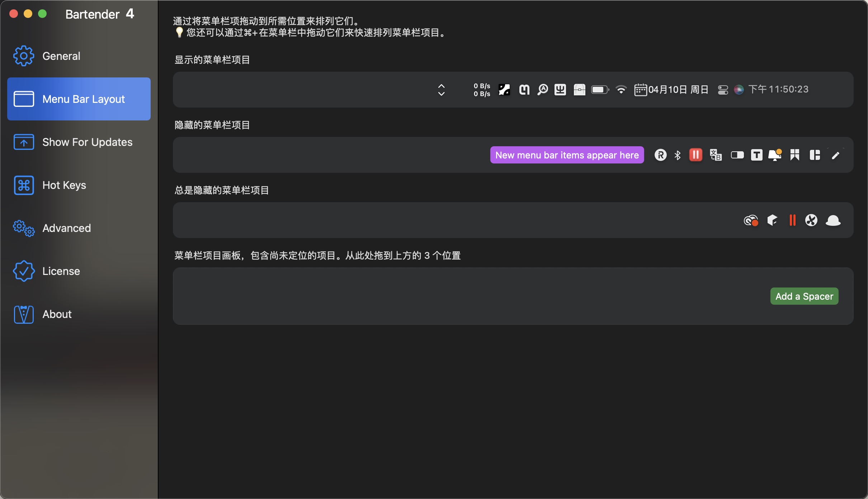Click the Bluetooth icon in hidden items
The width and height of the screenshot is (868, 499).
678,155
